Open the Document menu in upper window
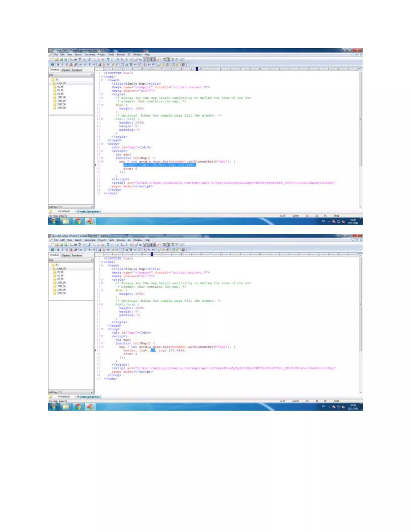The image size is (411, 532). [x=90, y=55]
